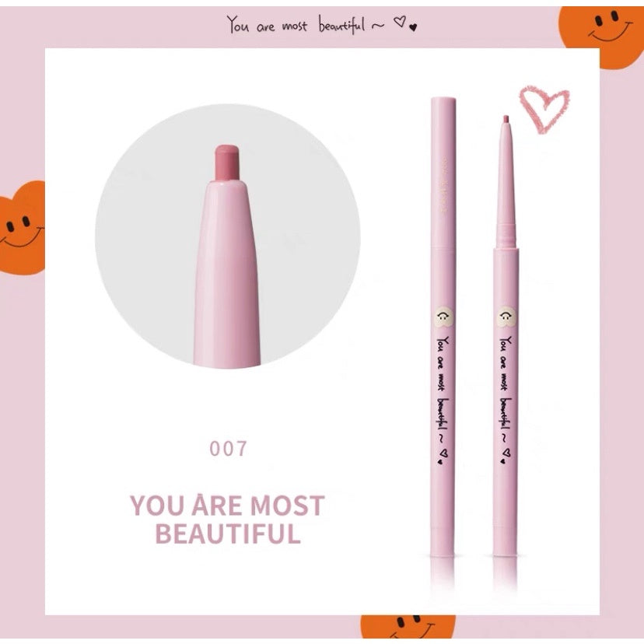Click the circular close-up of pencil tip
The height and width of the screenshot is (644, 644).
coord(228,236)
